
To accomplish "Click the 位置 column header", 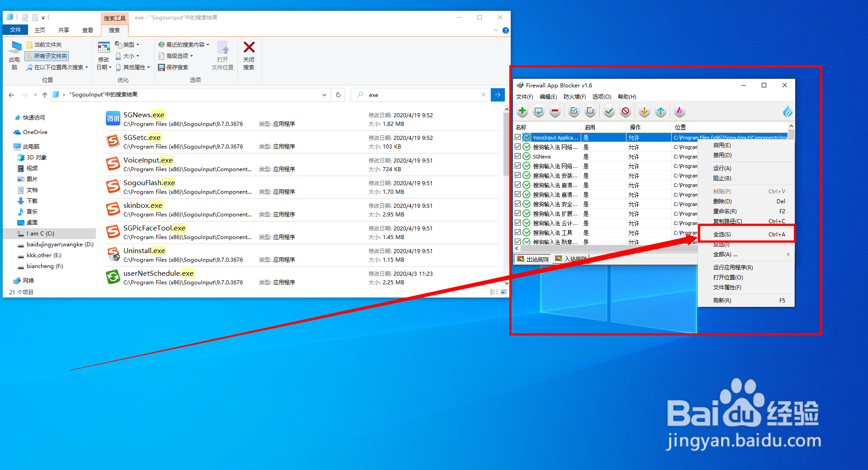I will click(x=730, y=127).
